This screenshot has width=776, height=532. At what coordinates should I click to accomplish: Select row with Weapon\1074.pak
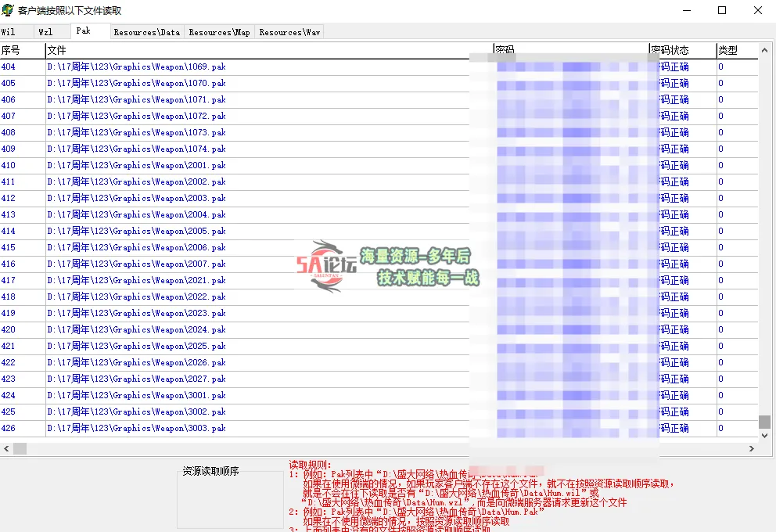click(x=379, y=149)
